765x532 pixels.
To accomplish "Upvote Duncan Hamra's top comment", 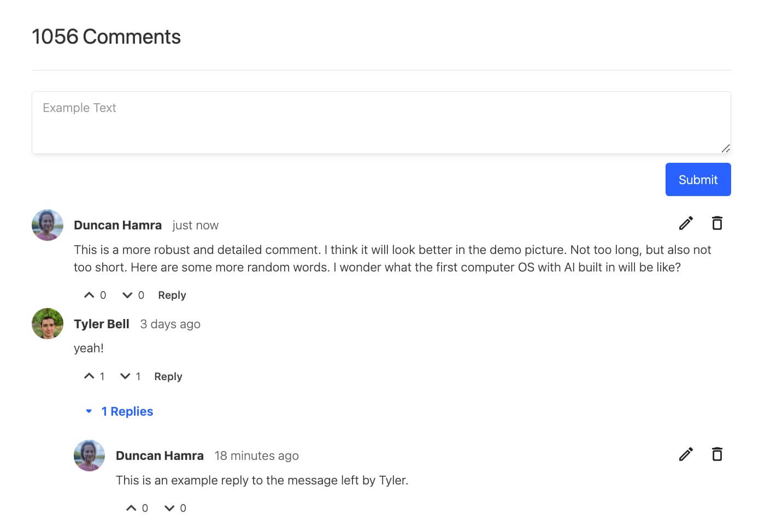I will pyautogui.click(x=89, y=295).
